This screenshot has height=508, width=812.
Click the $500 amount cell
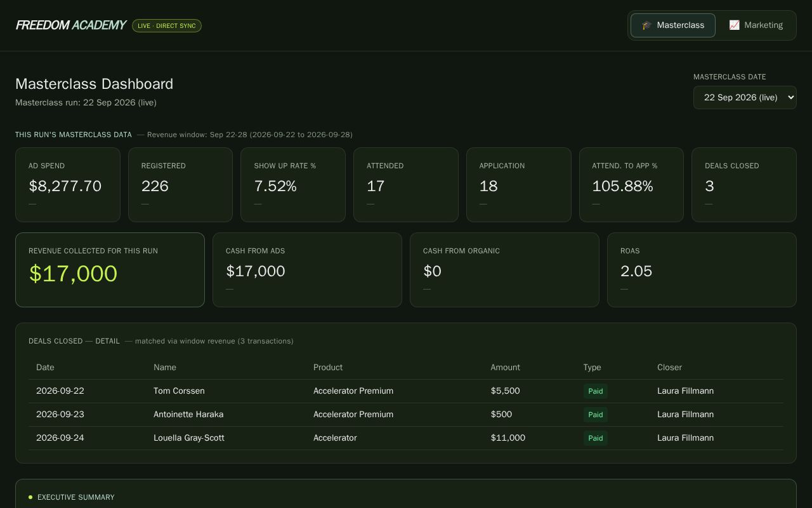501,415
